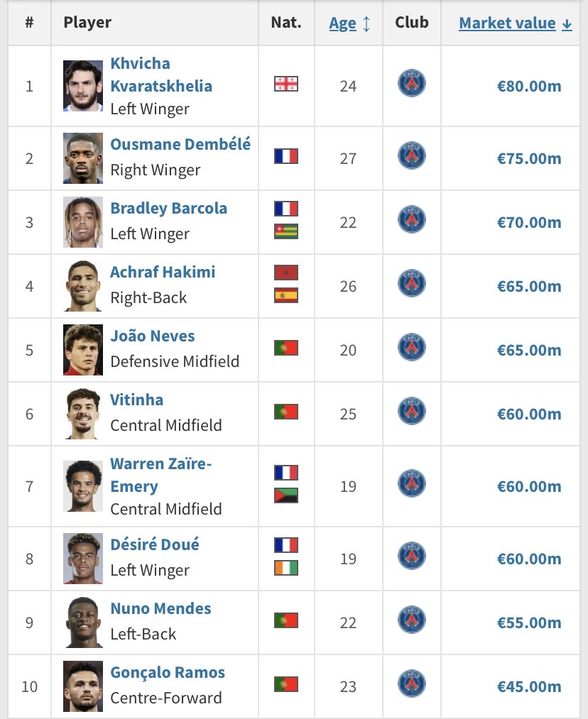Open Ousmane Dembélé's player profile link
Viewport: 588px width, 719px height.
pyautogui.click(x=180, y=144)
